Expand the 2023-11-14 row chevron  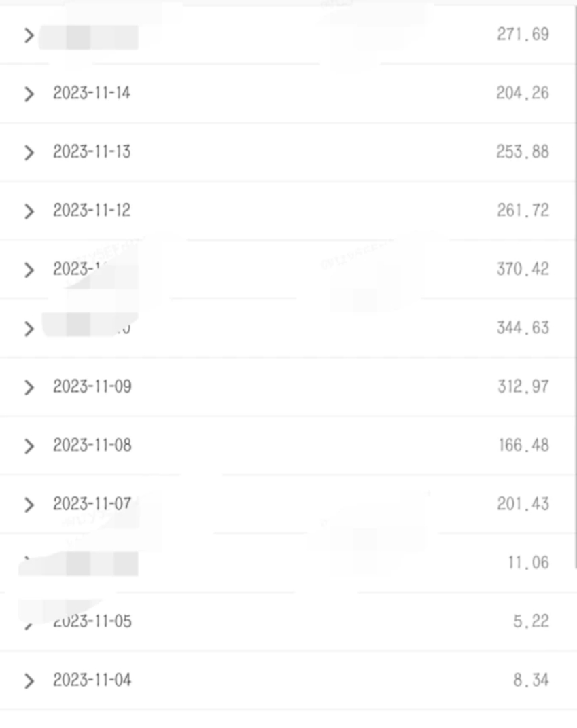pyautogui.click(x=29, y=94)
